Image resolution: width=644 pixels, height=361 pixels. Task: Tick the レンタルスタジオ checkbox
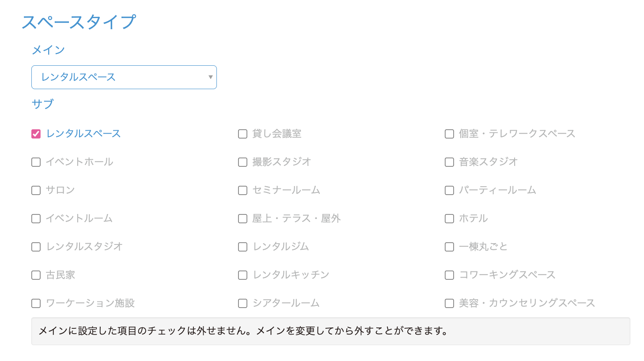36,247
